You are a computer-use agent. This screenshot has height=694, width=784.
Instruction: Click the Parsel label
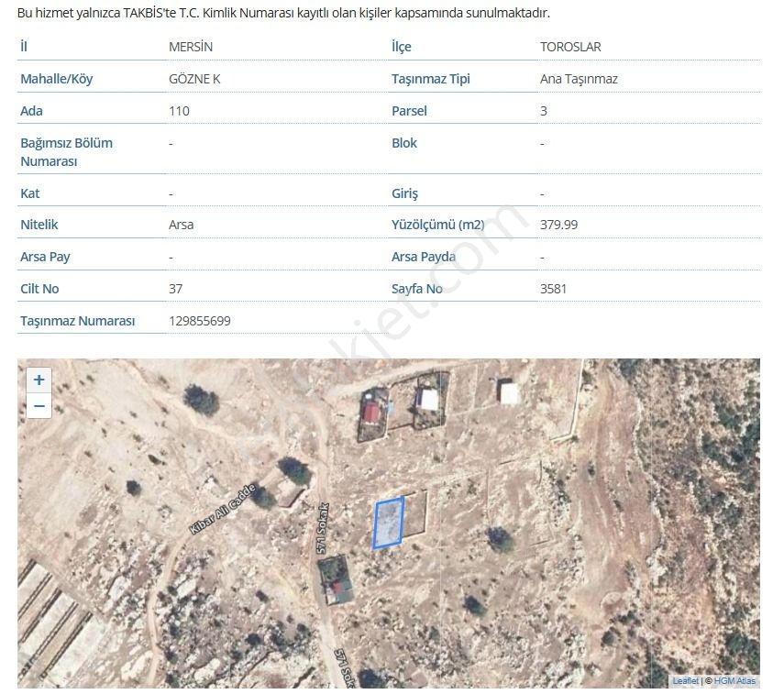click(409, 111)
